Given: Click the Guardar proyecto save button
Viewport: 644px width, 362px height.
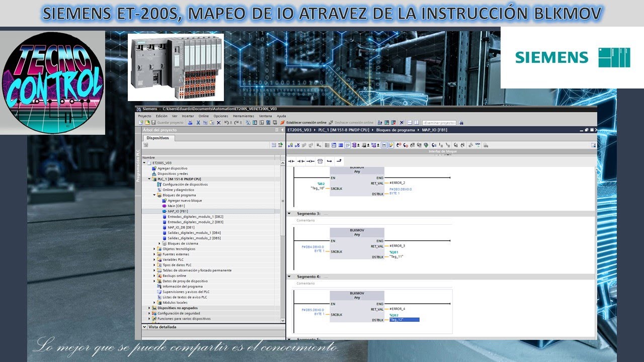Looking at the screenshot, I should [x=168, y=122].
